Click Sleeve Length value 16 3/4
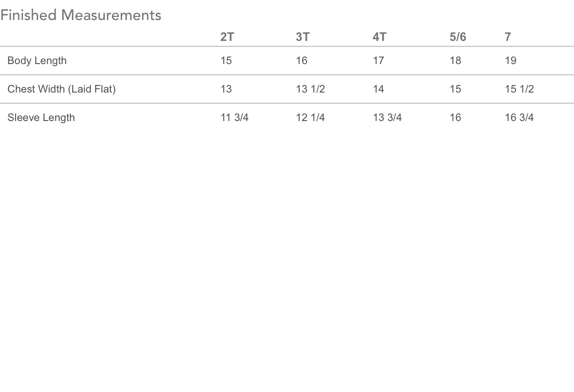 tap(519, 117)
